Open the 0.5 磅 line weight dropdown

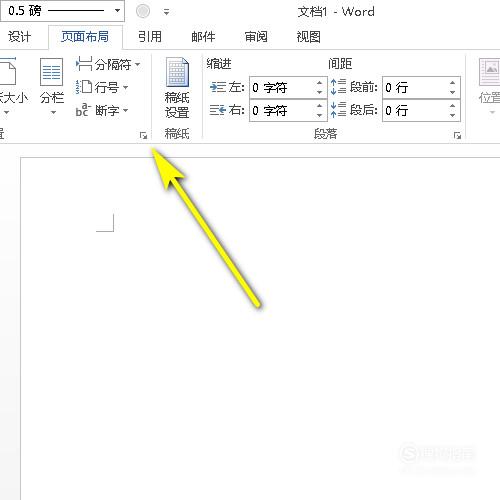[62, 11]
